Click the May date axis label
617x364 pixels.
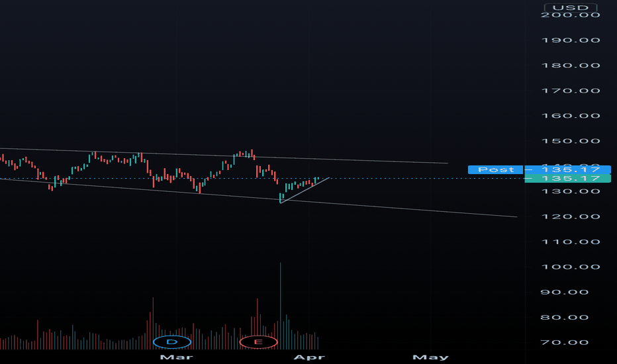click(x=430, y=357)
